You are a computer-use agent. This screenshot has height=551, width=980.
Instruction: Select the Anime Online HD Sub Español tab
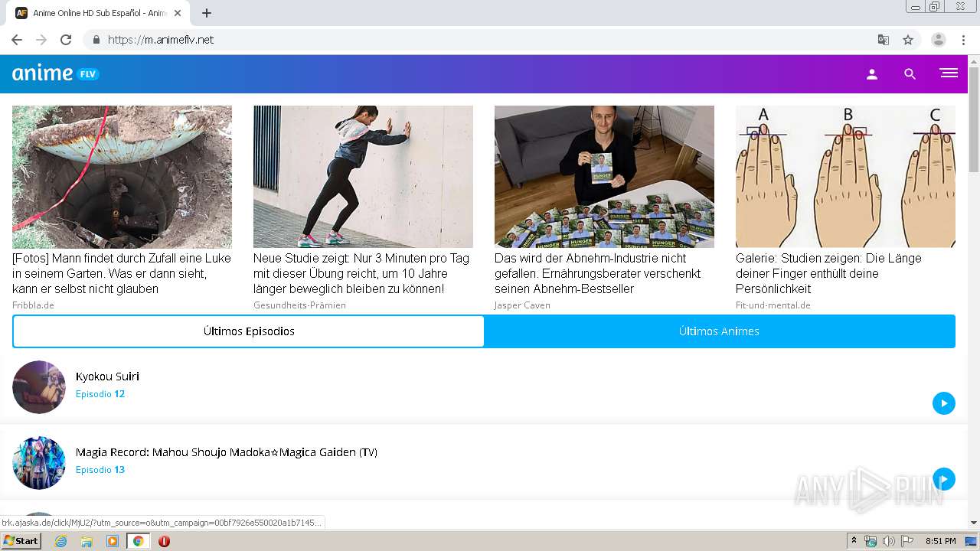click(100, 13)
